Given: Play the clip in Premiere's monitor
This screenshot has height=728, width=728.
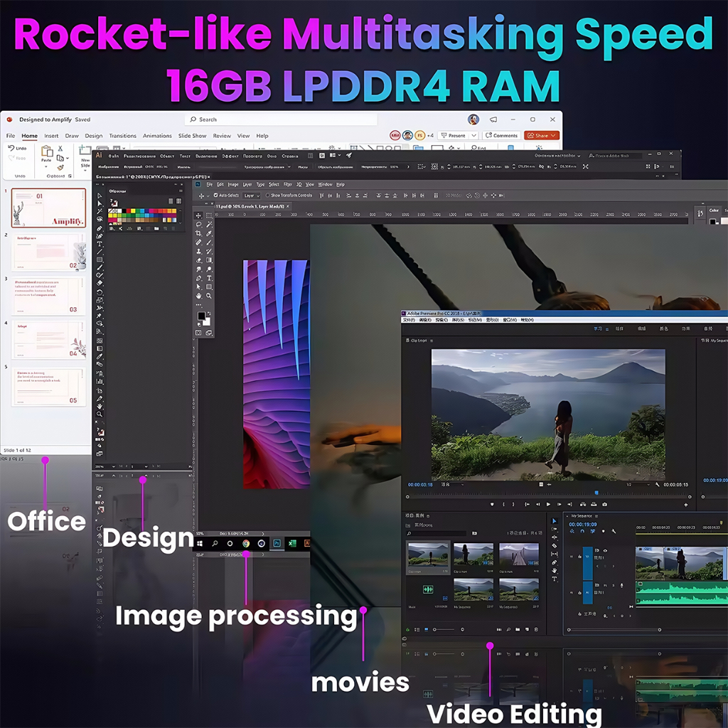Looking at the screenshot, I should [547, 504].
